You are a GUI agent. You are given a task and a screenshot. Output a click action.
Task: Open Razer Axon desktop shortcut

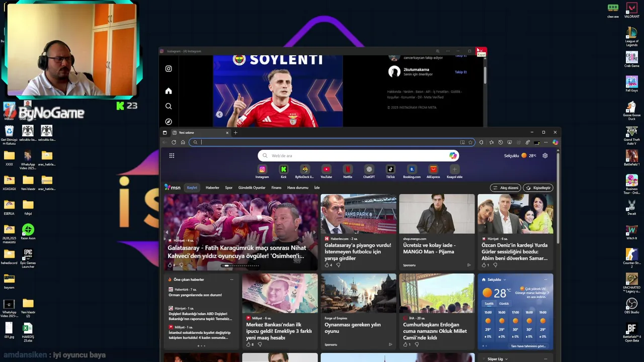click(28, 232)
